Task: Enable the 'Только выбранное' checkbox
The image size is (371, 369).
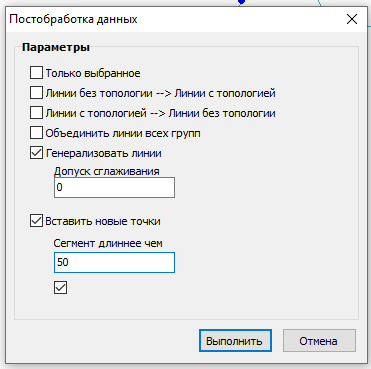Action: pyautogui.click(x=36, y=73)
